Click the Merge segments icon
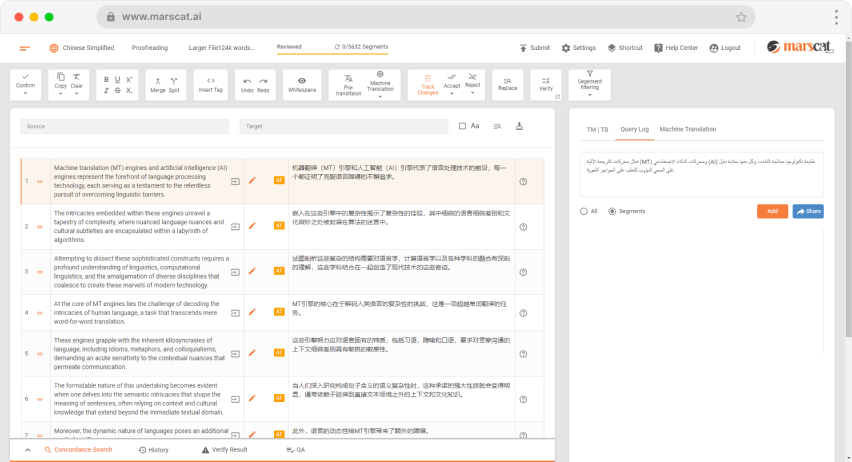The width and height of the screenshot is (852, 462). pyautogui.click(x=157, y=80)
